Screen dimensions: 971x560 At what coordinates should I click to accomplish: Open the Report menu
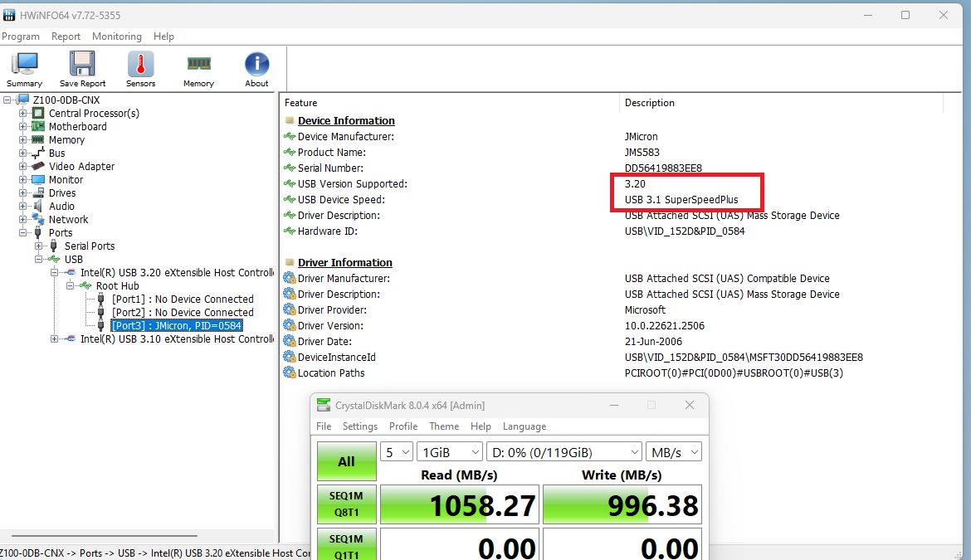[66, 37]
